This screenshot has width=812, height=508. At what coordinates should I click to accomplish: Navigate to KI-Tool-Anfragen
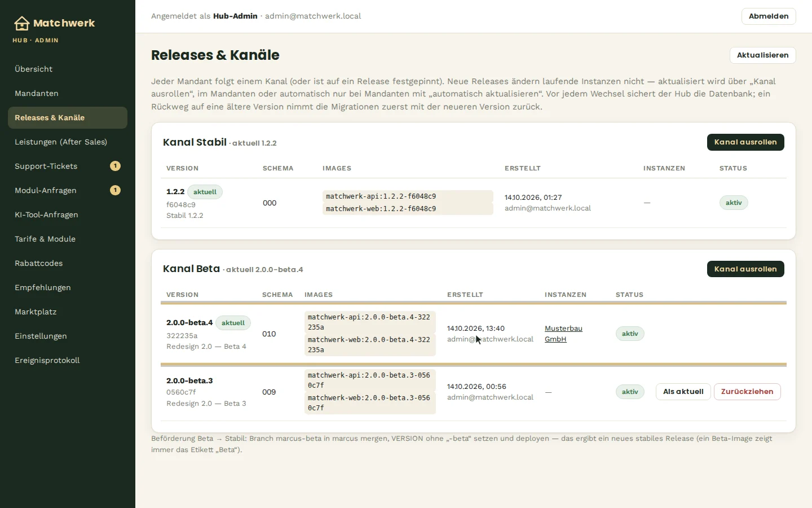pyautogui.click(x=68, y=214)
